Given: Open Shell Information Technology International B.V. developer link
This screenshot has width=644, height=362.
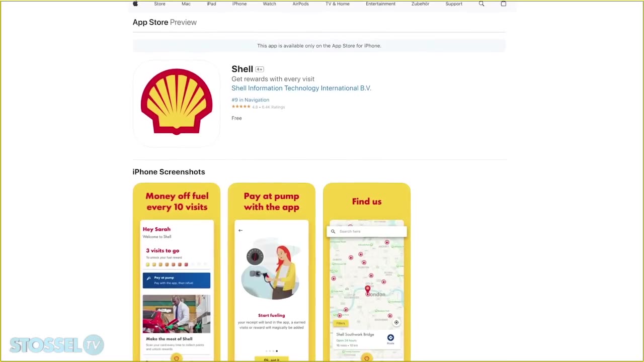Looking at the screenshot, I should click(301, 88).
